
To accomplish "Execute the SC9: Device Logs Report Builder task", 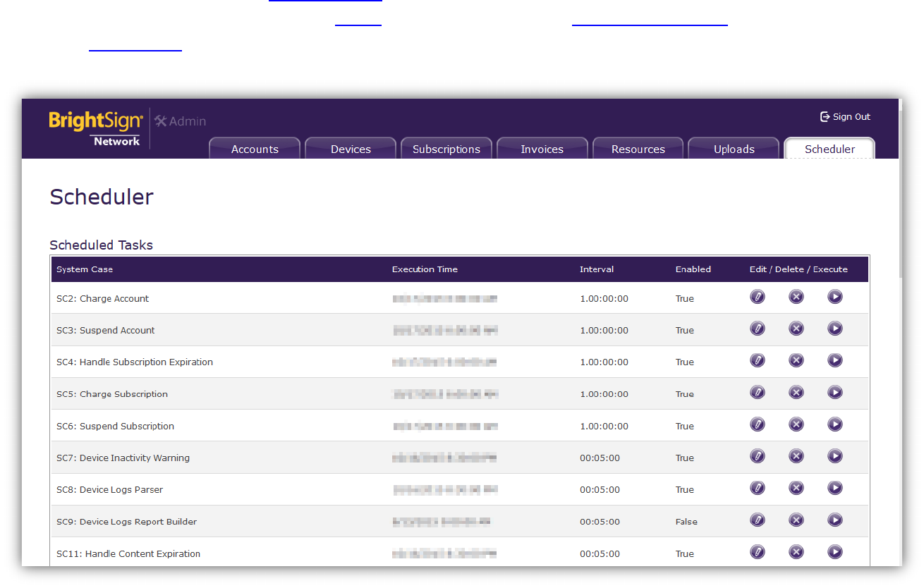I will [835, 520].
